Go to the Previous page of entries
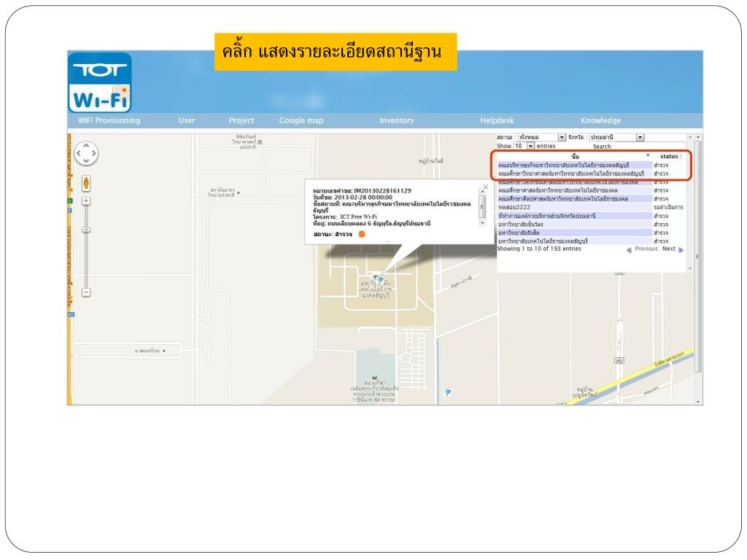The image size is (747, 560). (x=642, y=249)
